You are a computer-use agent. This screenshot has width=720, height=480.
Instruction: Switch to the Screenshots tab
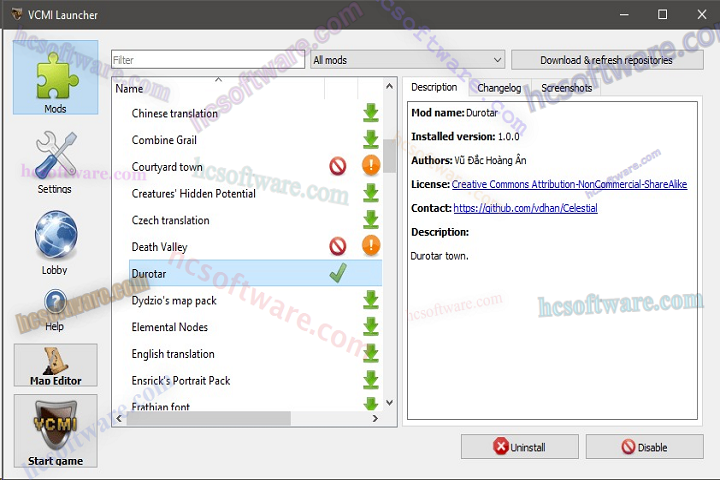click(x=566, y=88)
